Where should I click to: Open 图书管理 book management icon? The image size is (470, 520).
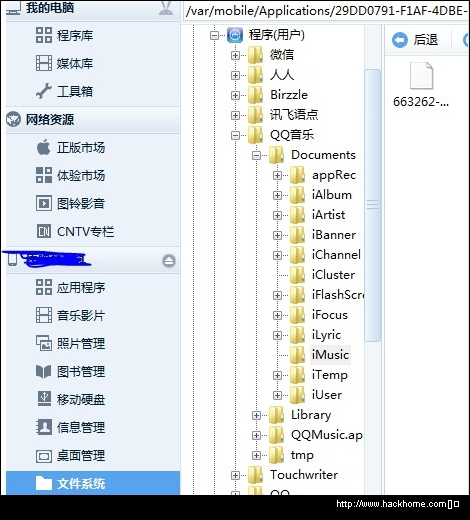[44, 371]
